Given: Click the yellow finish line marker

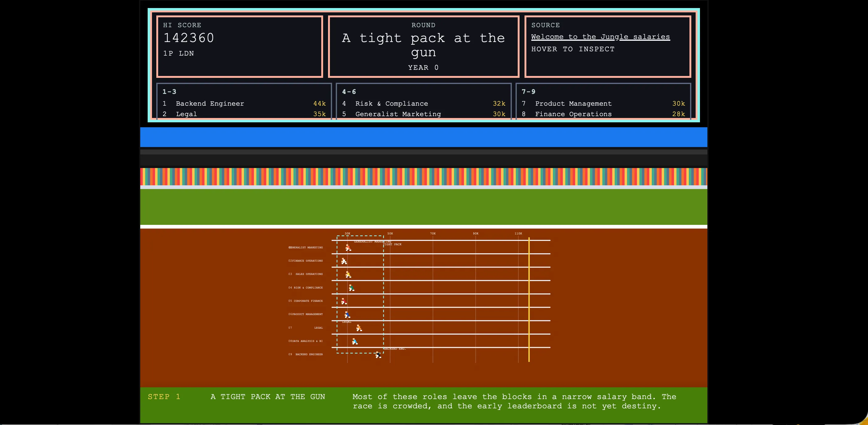Looking at the screenshot, I should [x=529, y=300].
